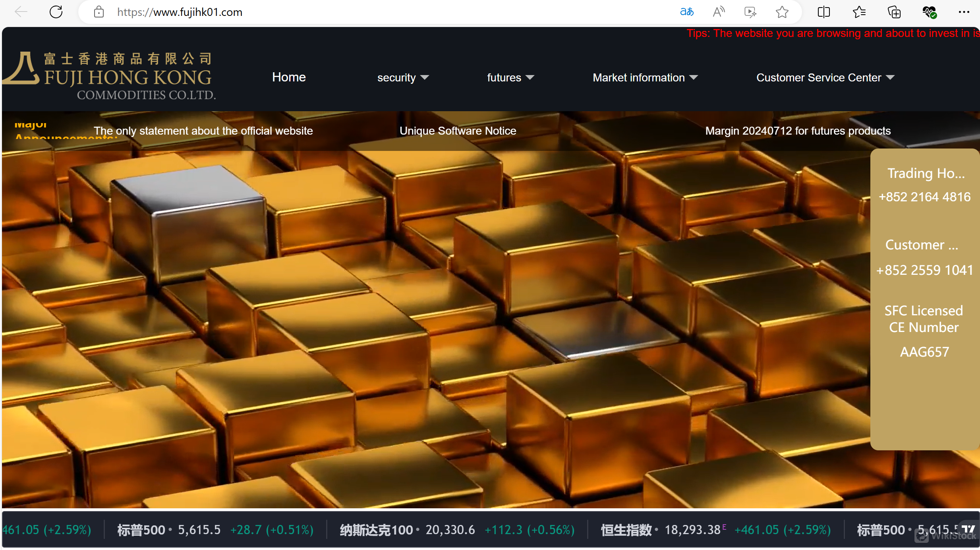
Task: Click the Customer service heading in side panel
Action: (922, 245)
